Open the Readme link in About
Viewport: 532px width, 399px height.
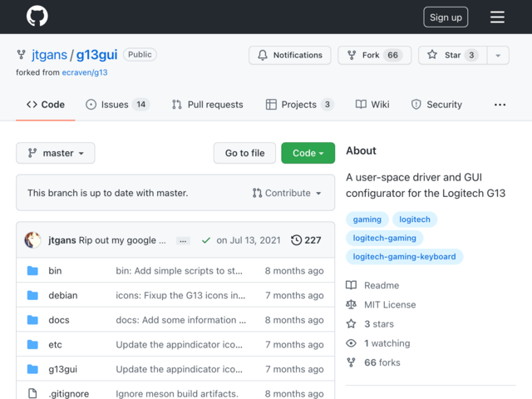[372, 285]
